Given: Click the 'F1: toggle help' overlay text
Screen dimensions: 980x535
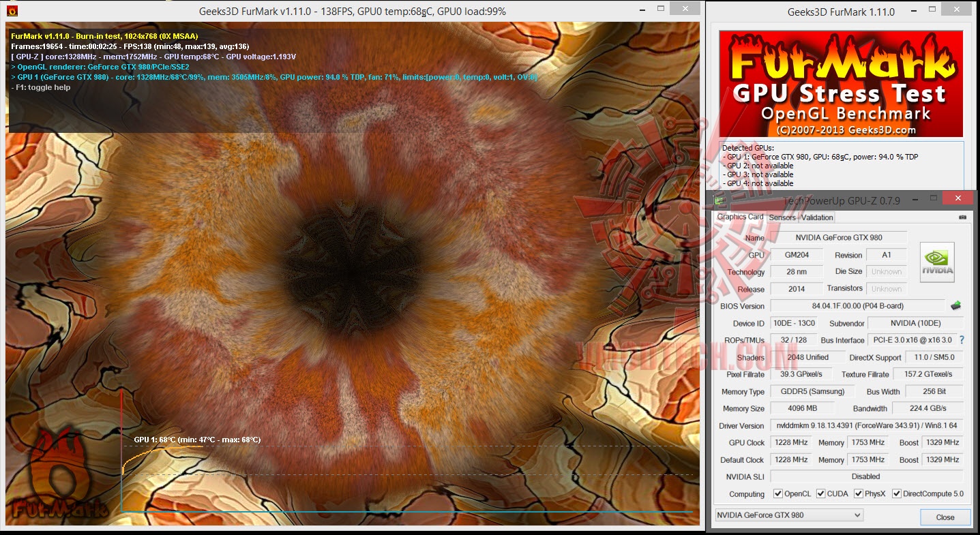Looking at the screenshot, I should 41,87.
